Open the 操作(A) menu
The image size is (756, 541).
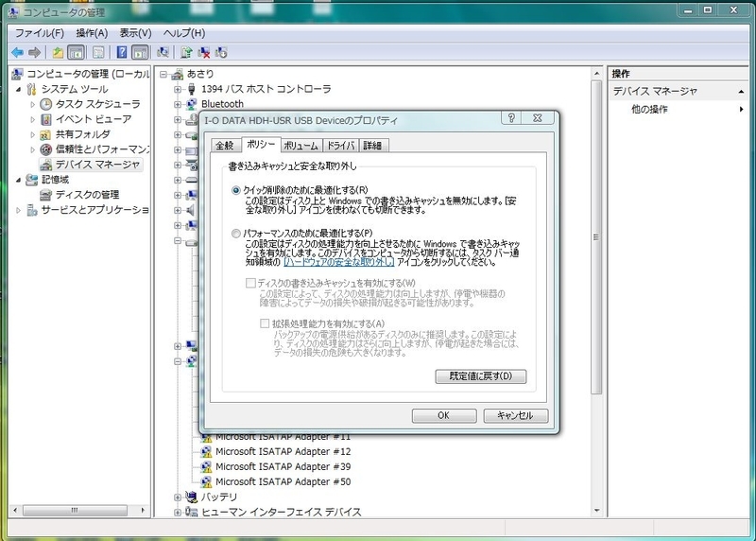(92, 33)
